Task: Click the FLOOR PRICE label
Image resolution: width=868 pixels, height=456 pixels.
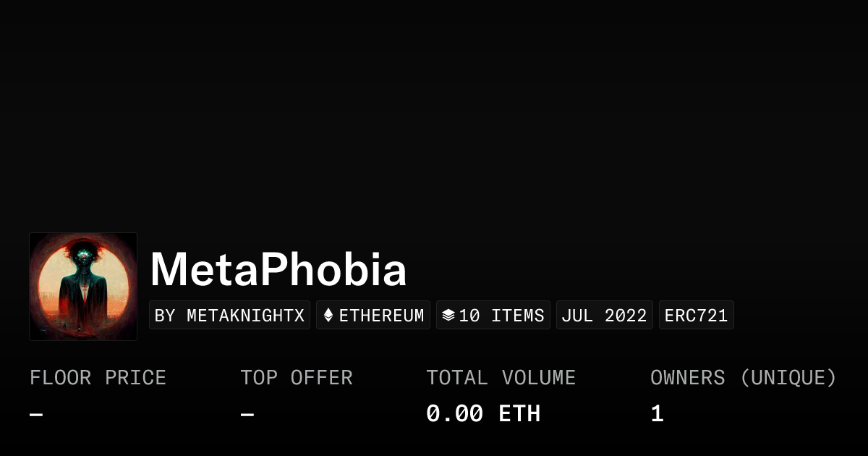Action: tap(98, 378)
